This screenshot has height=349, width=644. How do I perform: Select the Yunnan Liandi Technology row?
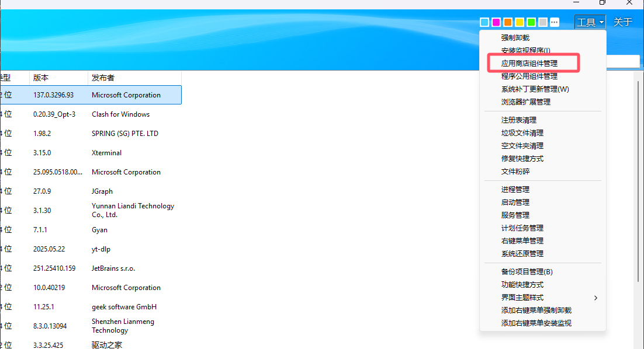pyautogui.click(x=91, y=210)
